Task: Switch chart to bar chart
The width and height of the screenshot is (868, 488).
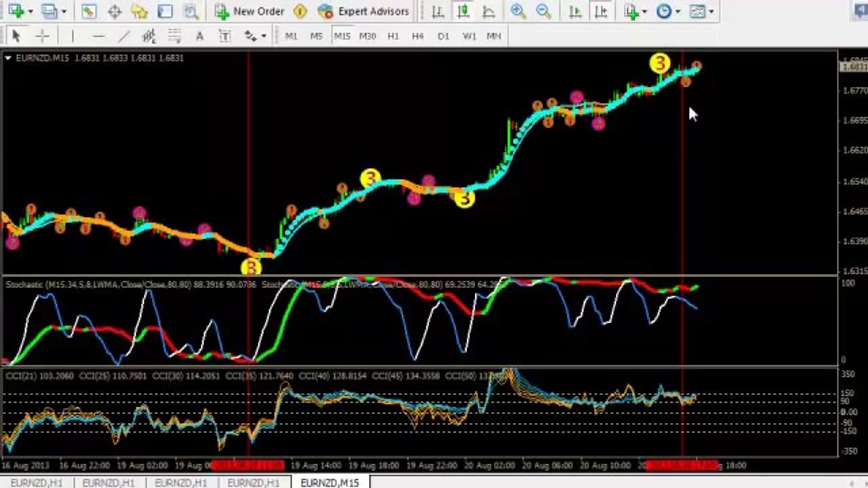Action: 437,11
